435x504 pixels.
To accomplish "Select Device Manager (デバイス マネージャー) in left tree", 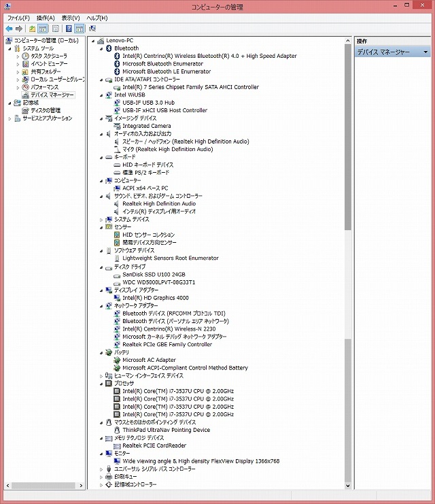I will pos(52,95).
